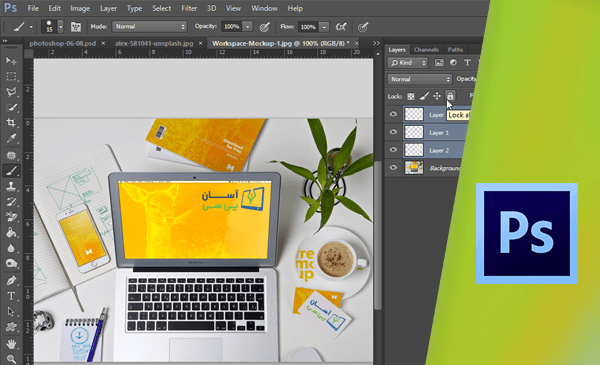The height and width of the screenshot is (365, 600).
Task: Switch to the Channels tab
Action: pos(426,49)
